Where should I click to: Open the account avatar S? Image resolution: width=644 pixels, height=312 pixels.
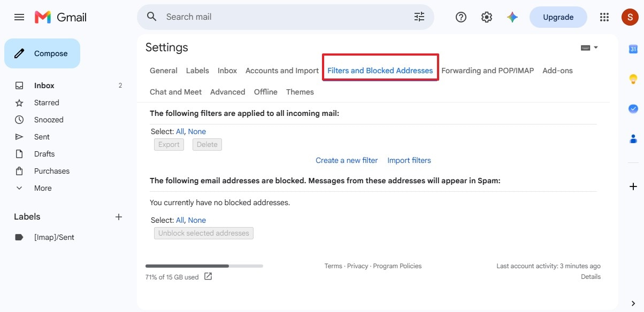pos(630,17)
